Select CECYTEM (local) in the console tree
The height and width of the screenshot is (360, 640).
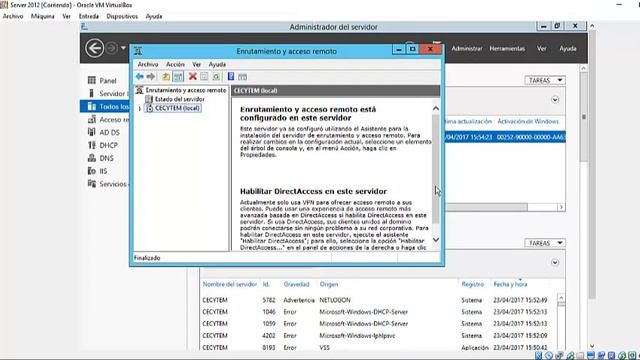click(177, 108)
